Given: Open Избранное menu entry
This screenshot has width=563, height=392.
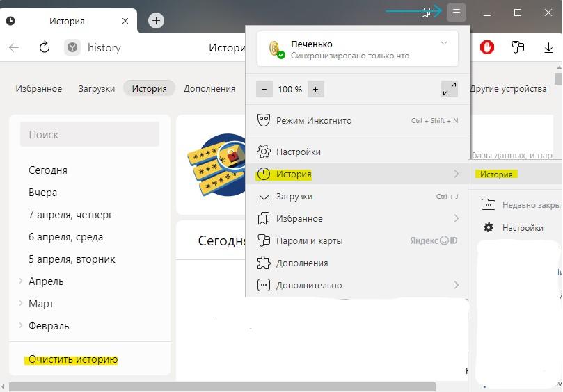Looking at the screenshot, I should 358,218.
